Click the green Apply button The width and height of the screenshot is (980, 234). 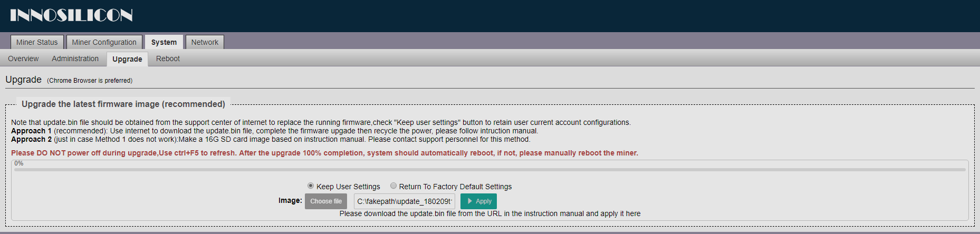click(478, 201)
